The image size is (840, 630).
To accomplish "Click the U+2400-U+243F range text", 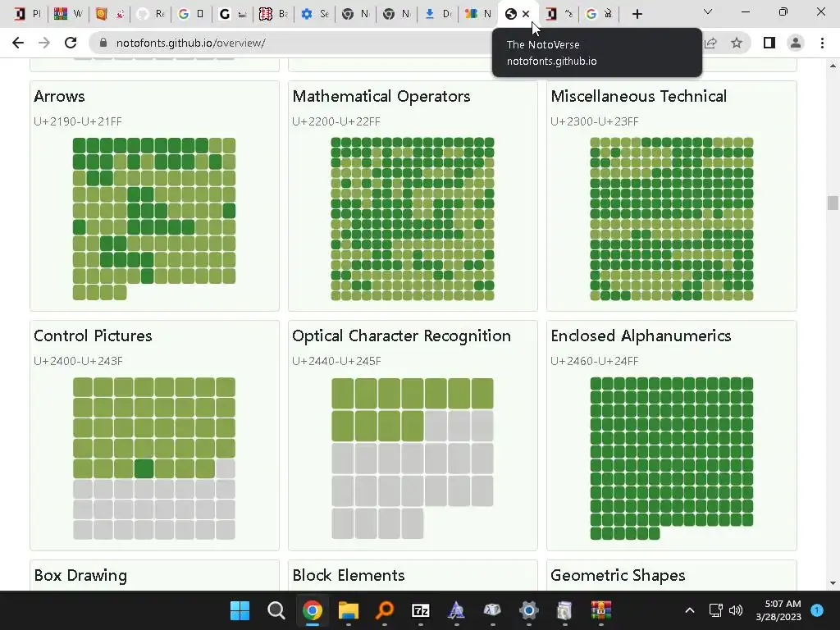I will (78, 361).
